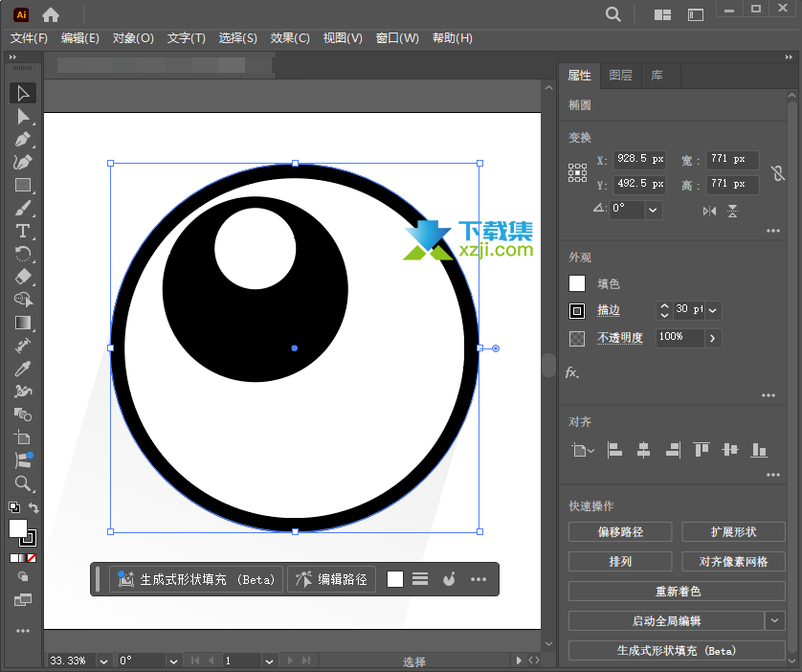The height and width of the screenshot is (672, 802).
Task: Open the stroke weight dropdown
Action: 713,310
